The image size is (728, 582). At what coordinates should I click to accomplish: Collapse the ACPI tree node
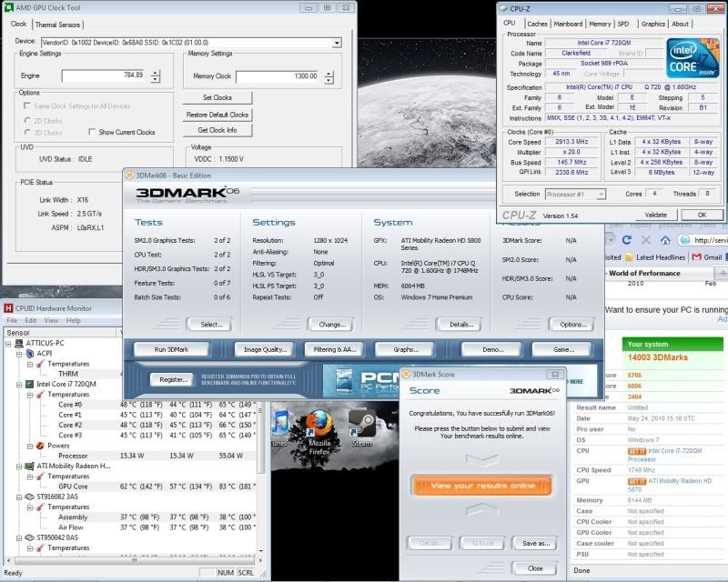[19, 354]
